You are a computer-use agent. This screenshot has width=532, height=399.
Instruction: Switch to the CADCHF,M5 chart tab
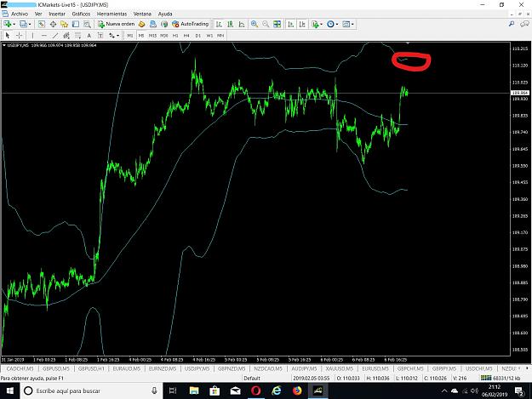point(20,368)
